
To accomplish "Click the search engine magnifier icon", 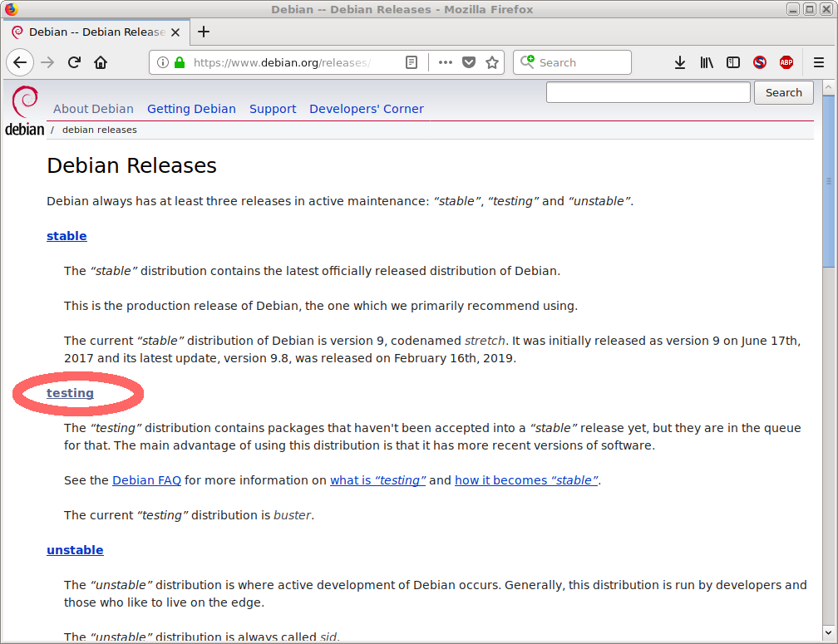I will [527, 62].
